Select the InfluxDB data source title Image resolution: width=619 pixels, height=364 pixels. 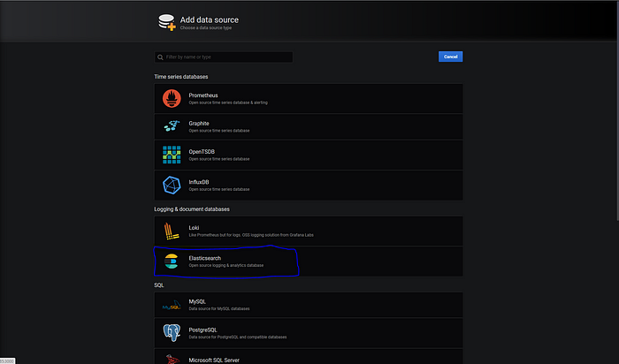(199, 182)
